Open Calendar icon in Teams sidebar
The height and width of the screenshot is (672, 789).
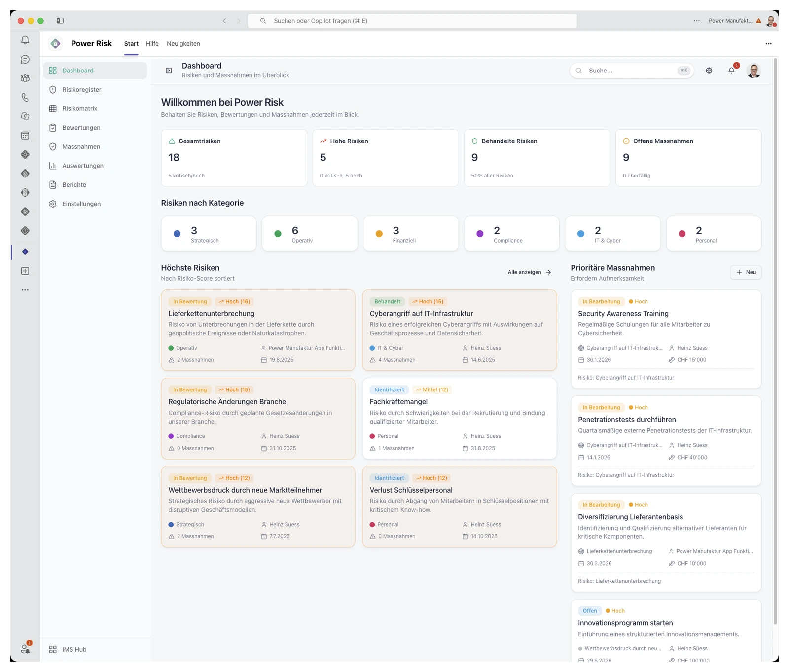click(x=25, y=136)
